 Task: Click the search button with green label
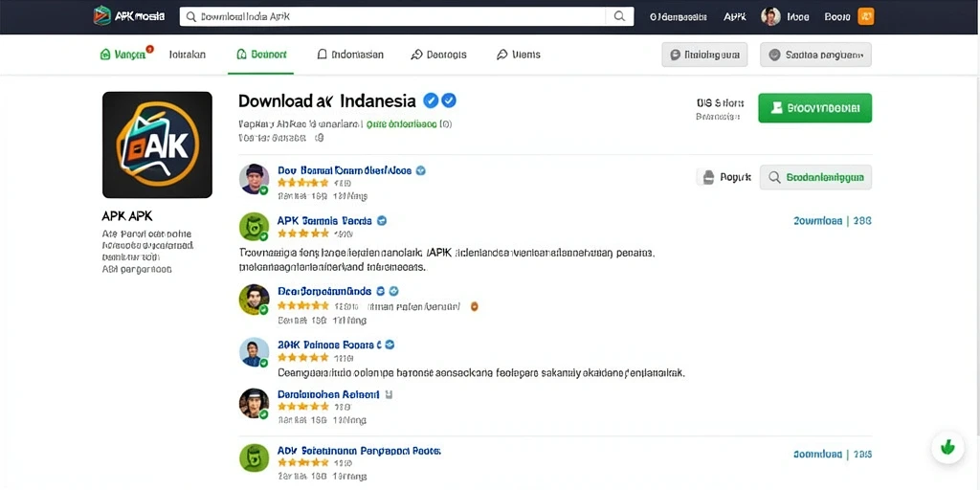[x=815, y=177]
